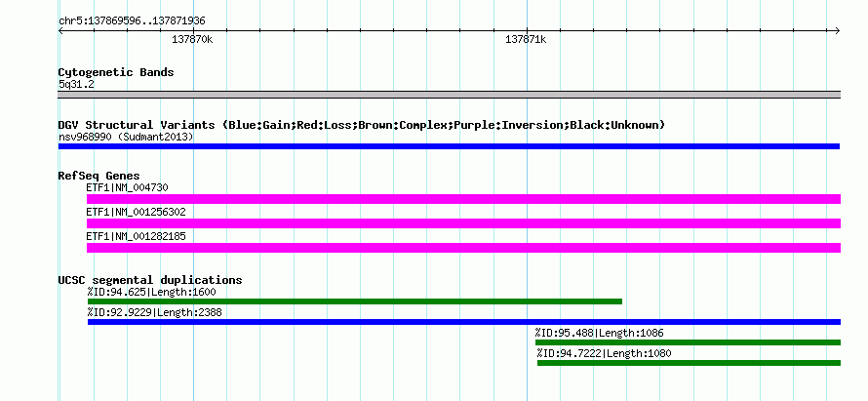The height and width of the screenshot is (401, 868).
Task: Click the ETF1|NM_004730 gene label
Action: tap(127, 187)
